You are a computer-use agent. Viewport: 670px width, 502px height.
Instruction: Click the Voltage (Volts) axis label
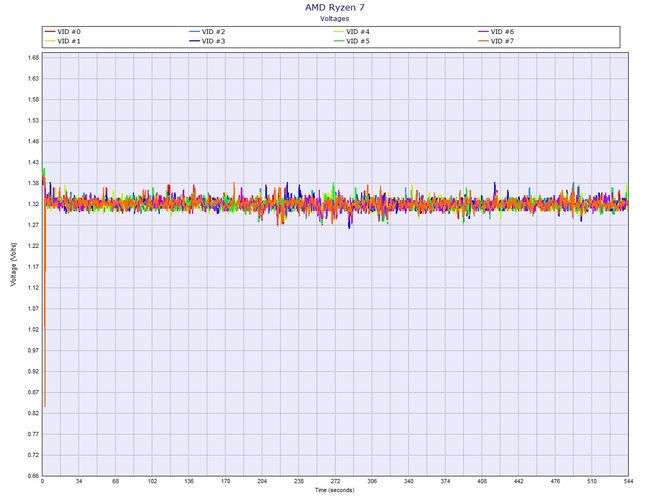coord(14,264)
